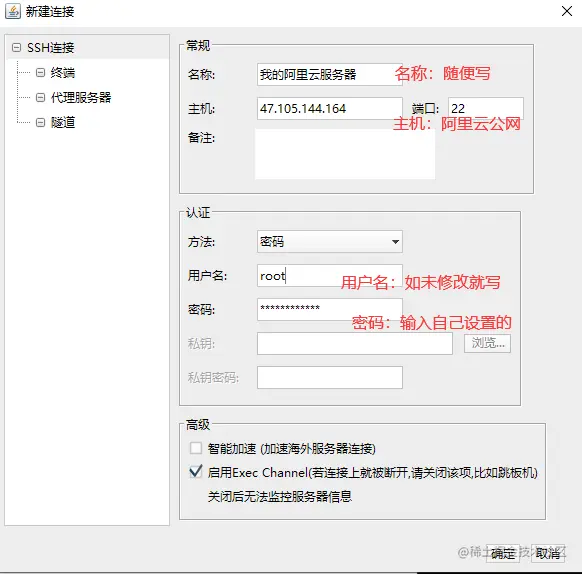Click the 私钥密码 field
Image resolution: width=582 pixels, height=574 pixels.
330,377
